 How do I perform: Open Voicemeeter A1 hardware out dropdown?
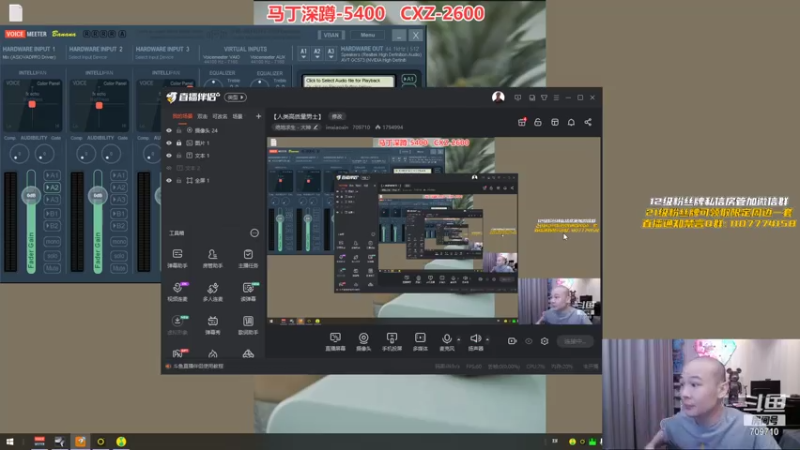[304, 54]
